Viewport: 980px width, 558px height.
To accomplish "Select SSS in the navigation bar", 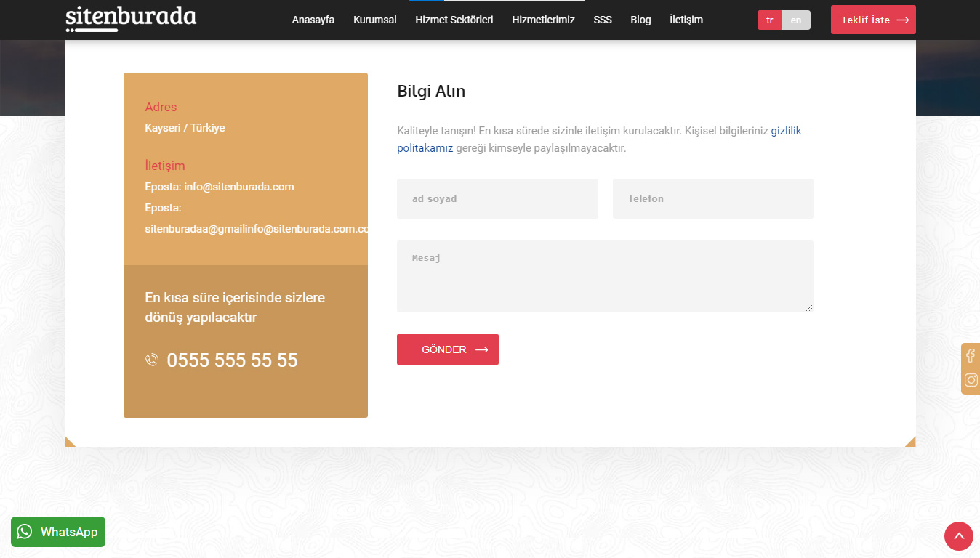I will (x=603, y=20).
